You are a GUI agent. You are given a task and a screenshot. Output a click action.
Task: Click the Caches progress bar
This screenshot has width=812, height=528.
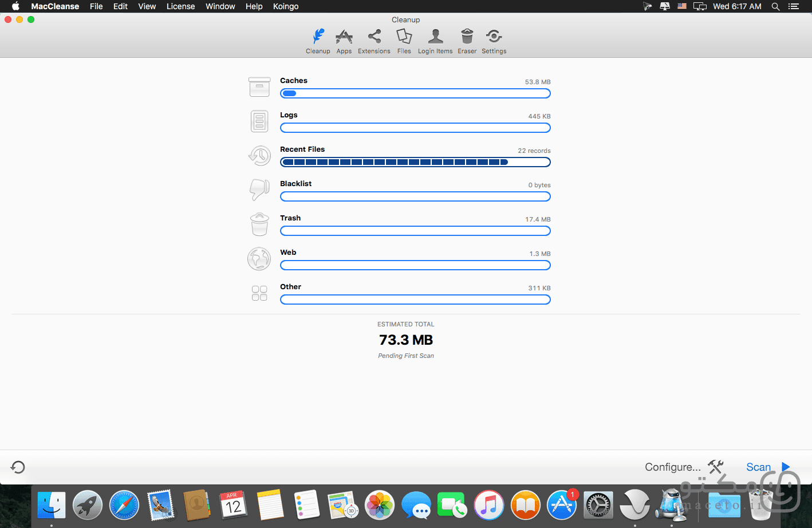pos(415,93)
